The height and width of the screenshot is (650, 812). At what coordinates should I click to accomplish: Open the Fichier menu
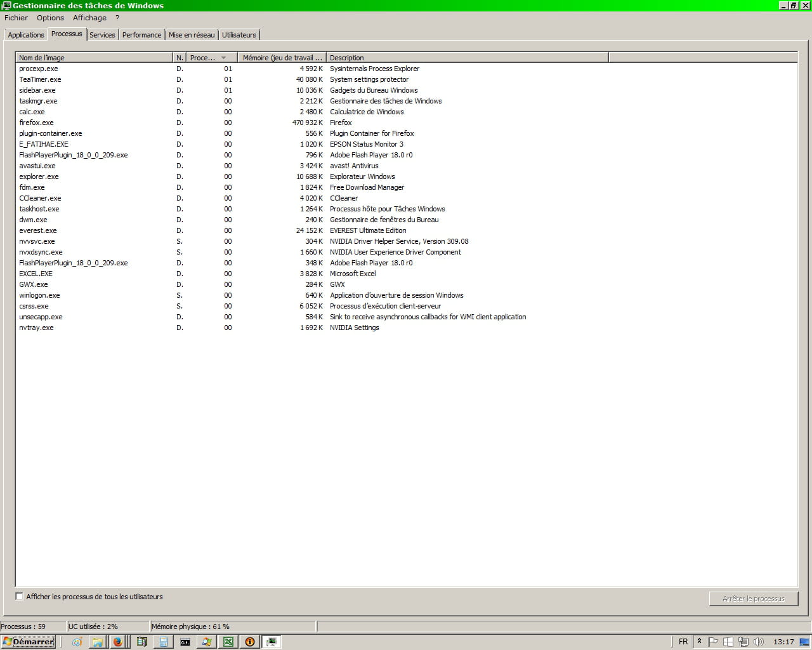(x=16, y=18)
